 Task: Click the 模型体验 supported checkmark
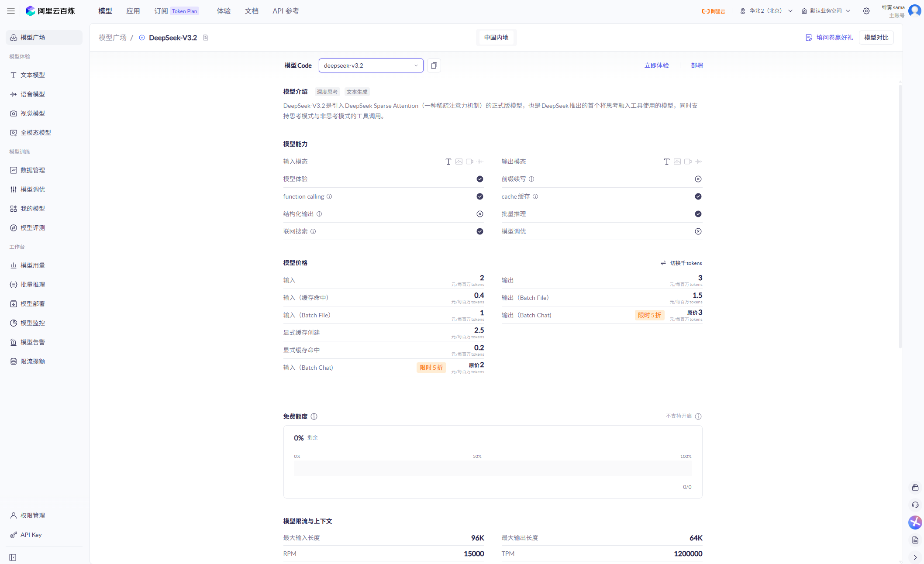tap(480, 179)
